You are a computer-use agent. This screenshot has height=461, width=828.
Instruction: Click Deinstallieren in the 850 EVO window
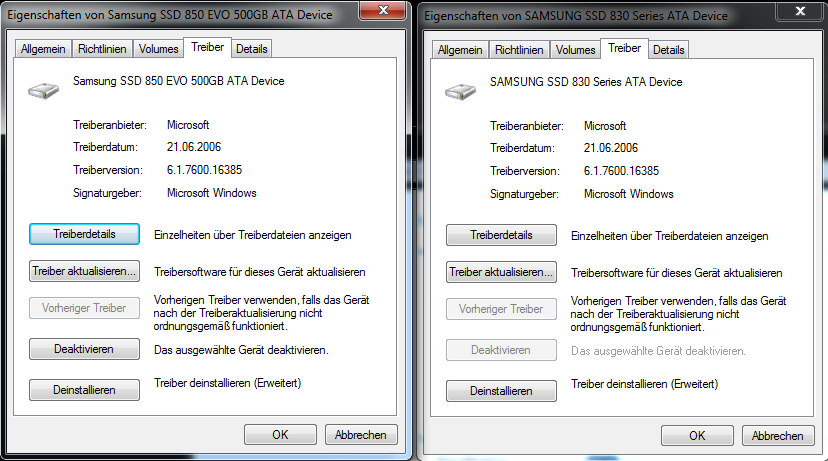pos(84,390)
